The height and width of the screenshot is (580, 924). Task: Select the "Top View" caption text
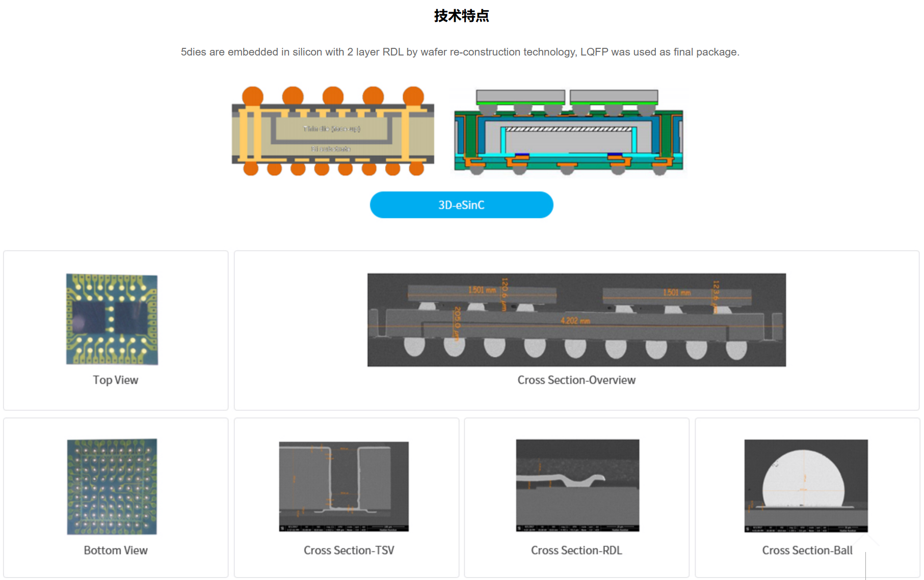pyautogui.click(x=115, y=380)
